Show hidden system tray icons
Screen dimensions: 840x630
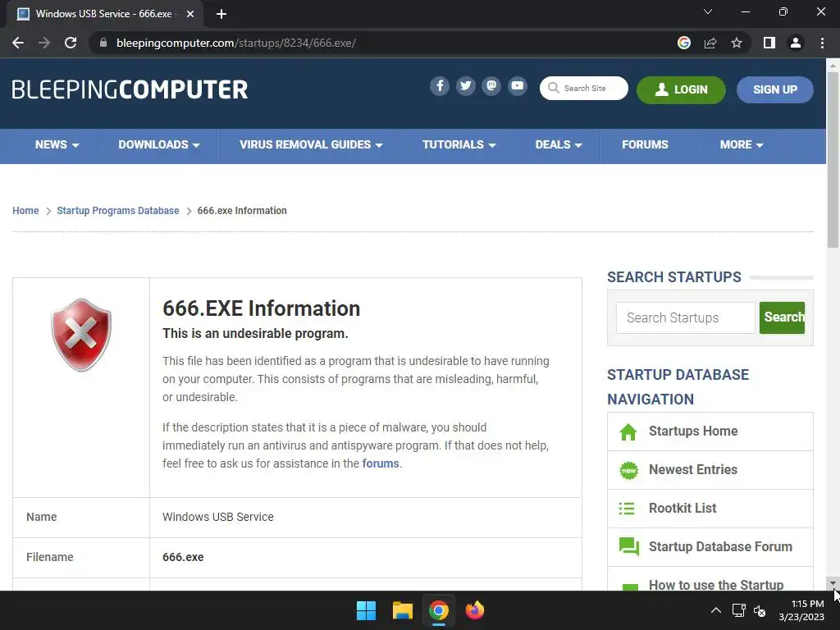pyautogui.click(x=715, y=610)
